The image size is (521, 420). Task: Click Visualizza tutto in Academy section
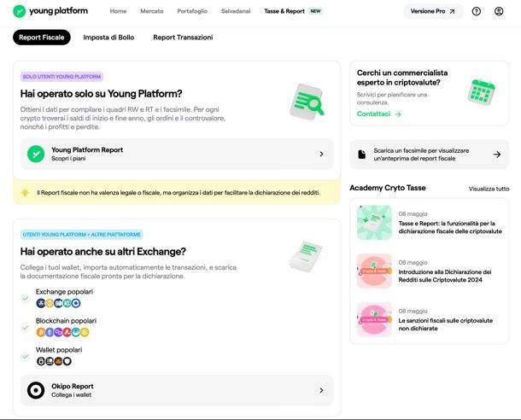[x=489, y=189]
